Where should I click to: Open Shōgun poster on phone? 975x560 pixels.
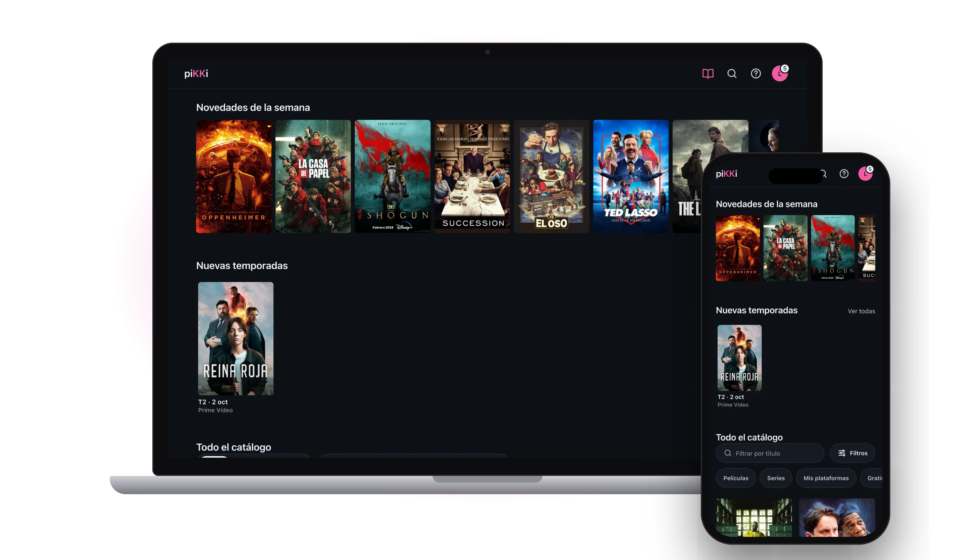tap(833, 248)
